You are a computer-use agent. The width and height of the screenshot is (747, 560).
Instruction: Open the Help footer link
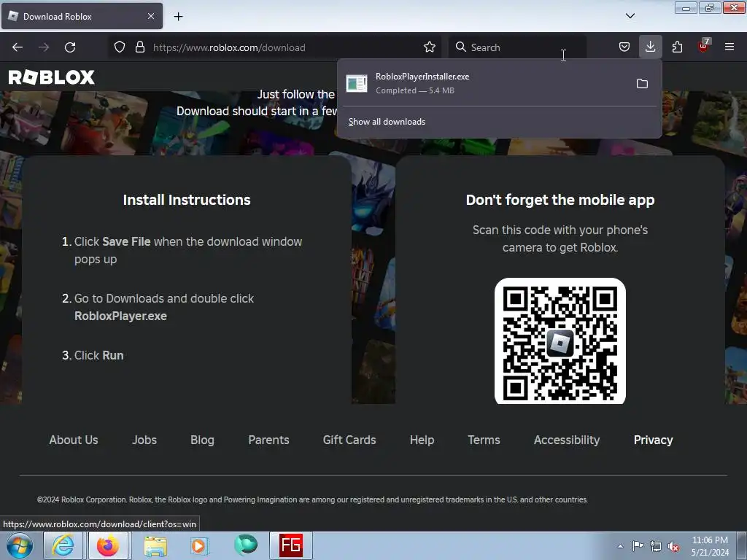coord(422,440)
